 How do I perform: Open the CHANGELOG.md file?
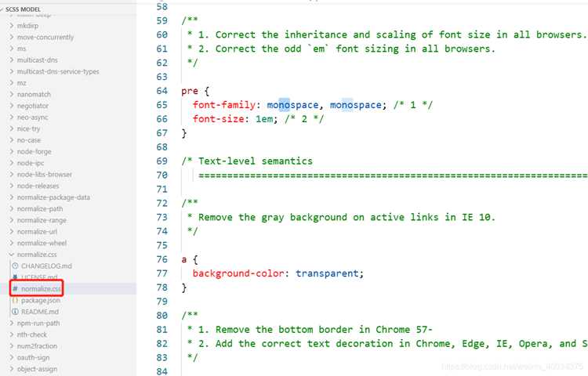click(46, 266)
